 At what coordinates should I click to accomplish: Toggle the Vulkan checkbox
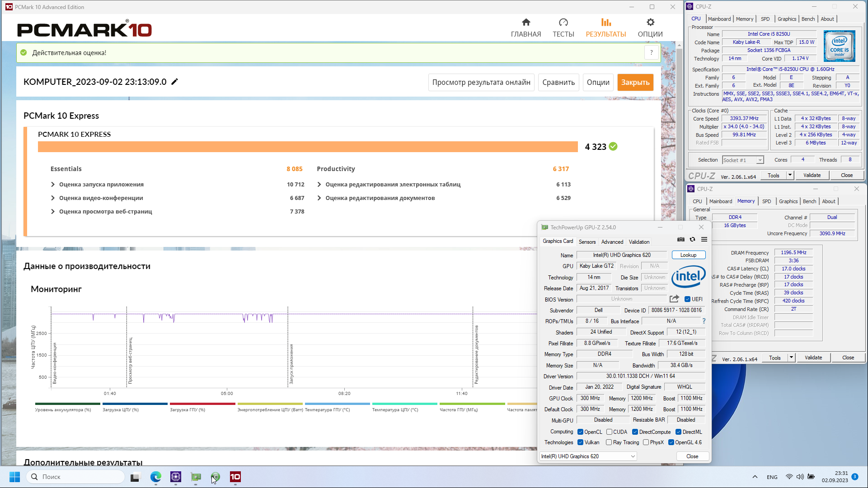click(x=580, y=442)
